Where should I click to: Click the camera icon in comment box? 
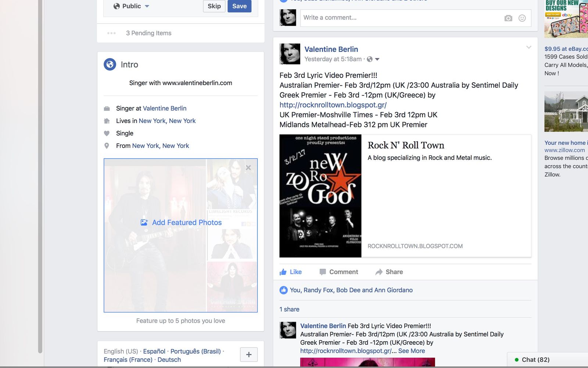508,18
